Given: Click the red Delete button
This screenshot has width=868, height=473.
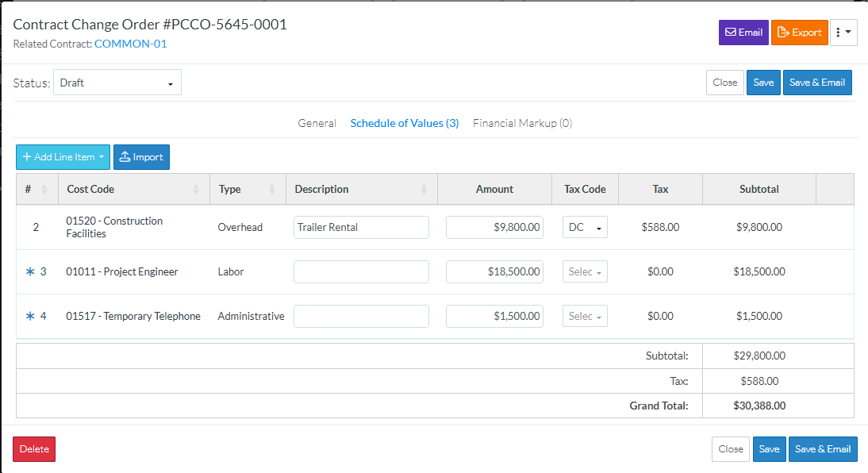Looking at the screenshot, I should coord(34,449).
